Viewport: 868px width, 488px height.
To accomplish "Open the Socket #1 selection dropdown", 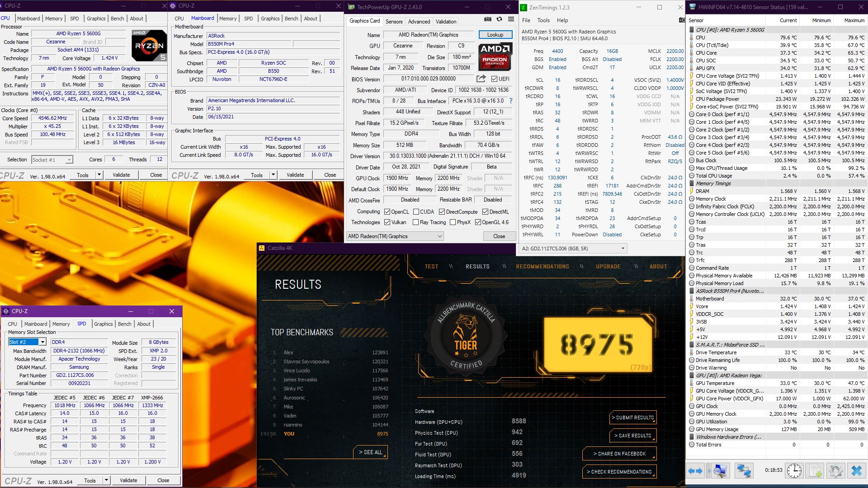I will pyautogui.click(x=69, y=160).
